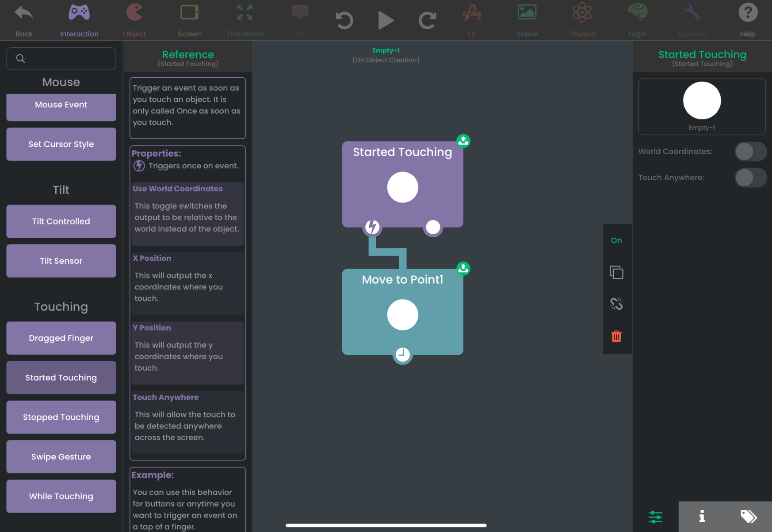This screenshot has height=532, width=772.
Task: Expand the Started Touching node share badge
Action: [x=463, y=141]
